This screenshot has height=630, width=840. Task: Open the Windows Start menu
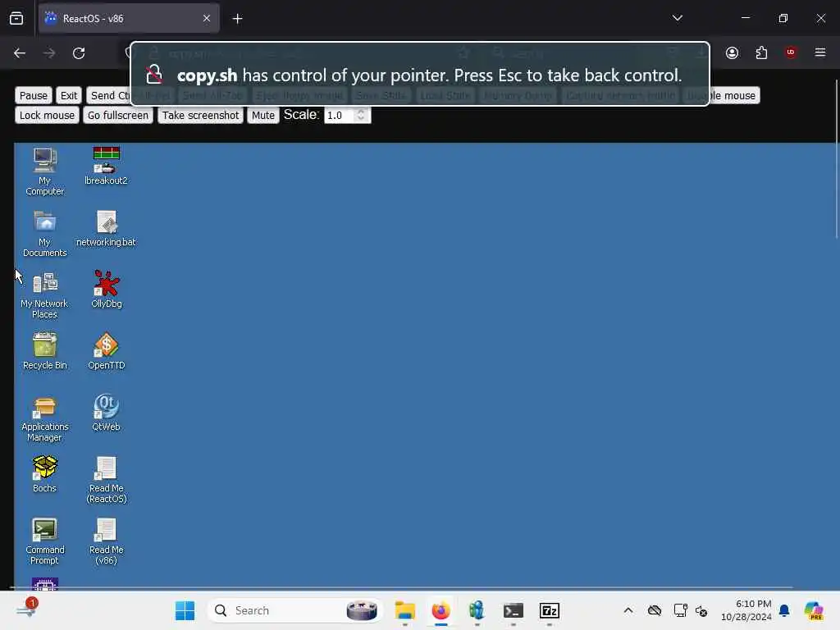[x=185, y=610]
